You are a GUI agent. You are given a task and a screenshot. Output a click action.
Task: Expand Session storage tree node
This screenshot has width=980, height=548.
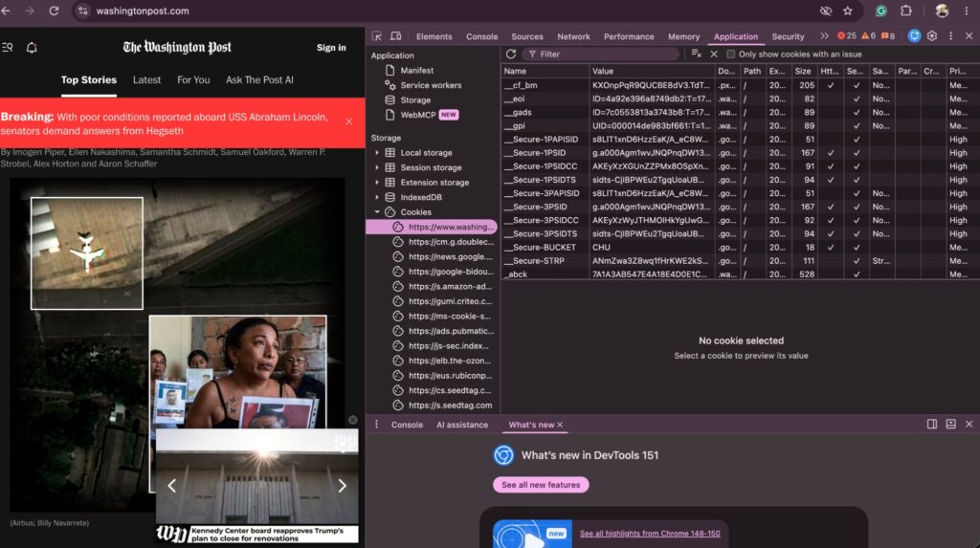[377, 167]
